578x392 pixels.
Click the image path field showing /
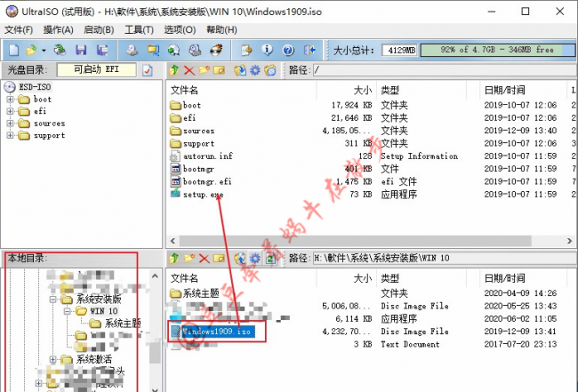click(445, 70)
